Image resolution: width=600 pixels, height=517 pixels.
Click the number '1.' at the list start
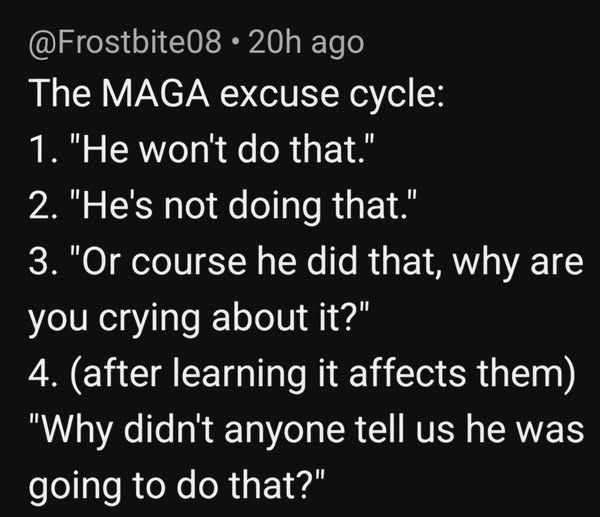pos(45,150)
